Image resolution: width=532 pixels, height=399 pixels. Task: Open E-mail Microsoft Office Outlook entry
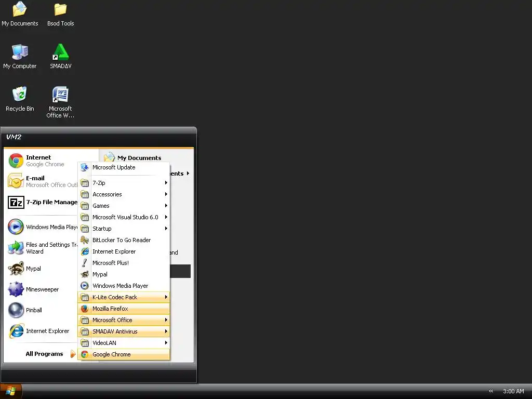[42, 181]
